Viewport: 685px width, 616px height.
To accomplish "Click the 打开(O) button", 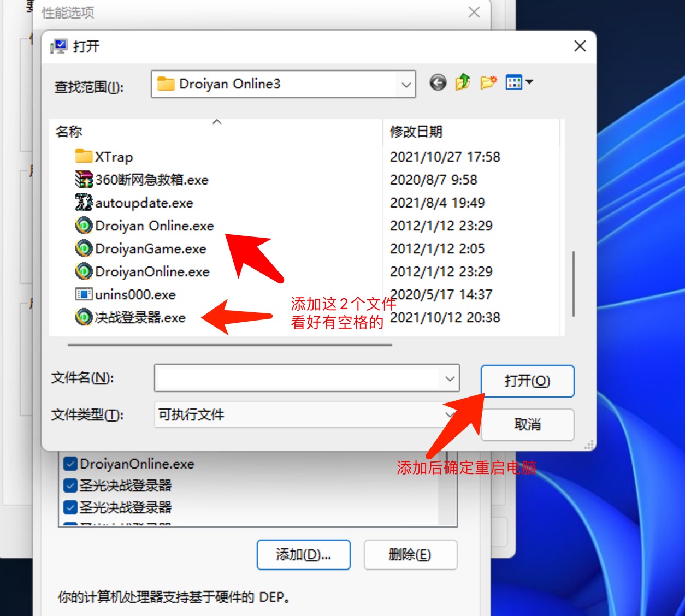I will (x=527, y=381).
